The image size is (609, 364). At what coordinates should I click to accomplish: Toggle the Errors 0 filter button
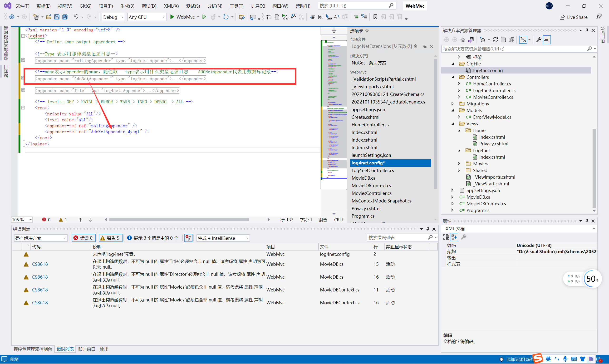click(83, 238)
